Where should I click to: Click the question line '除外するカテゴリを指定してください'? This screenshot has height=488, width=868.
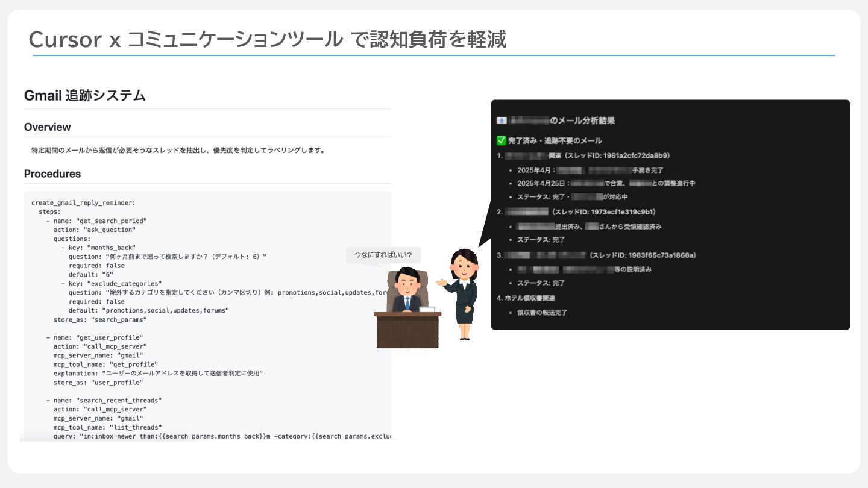point(230,293)
